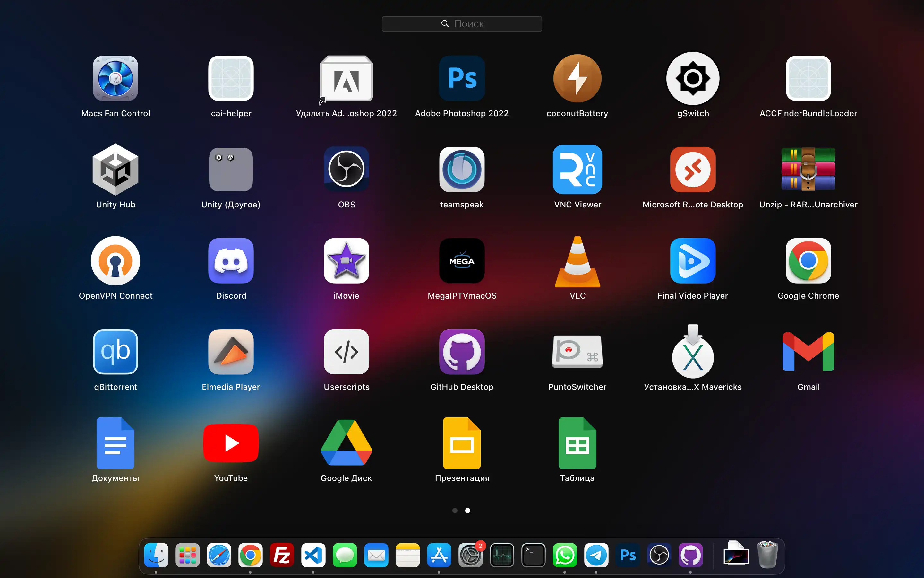Switch to first Launchpad page dot
This screenshot has width=924, height=578.
[455, 510]
